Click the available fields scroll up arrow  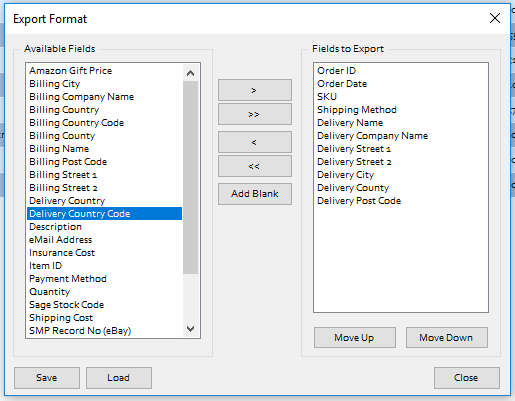(x=190, y=73)
